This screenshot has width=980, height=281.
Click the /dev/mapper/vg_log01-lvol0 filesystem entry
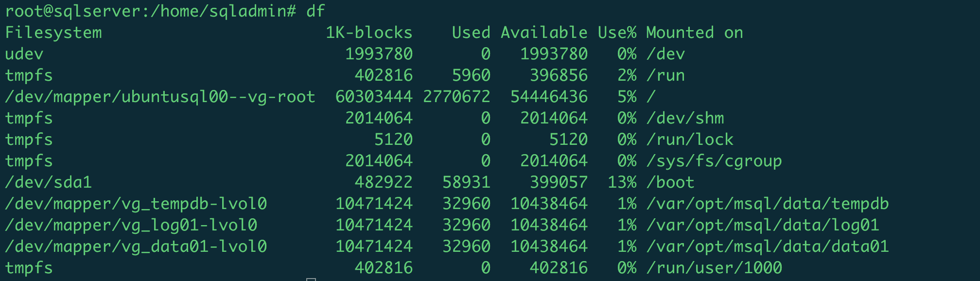131,225
